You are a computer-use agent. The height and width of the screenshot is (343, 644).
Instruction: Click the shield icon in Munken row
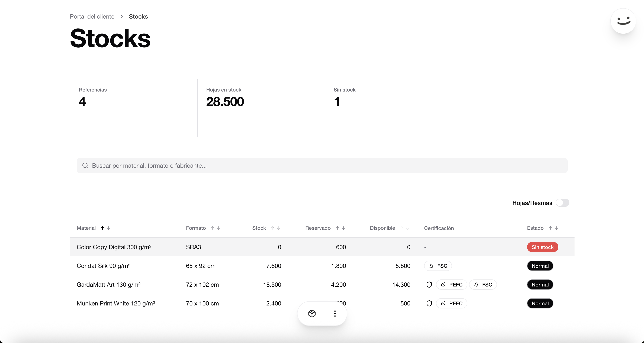click(429, 303)
